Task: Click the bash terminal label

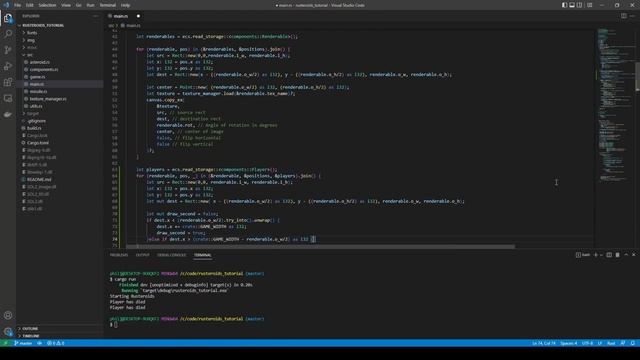Action: [x=583, y=255]
